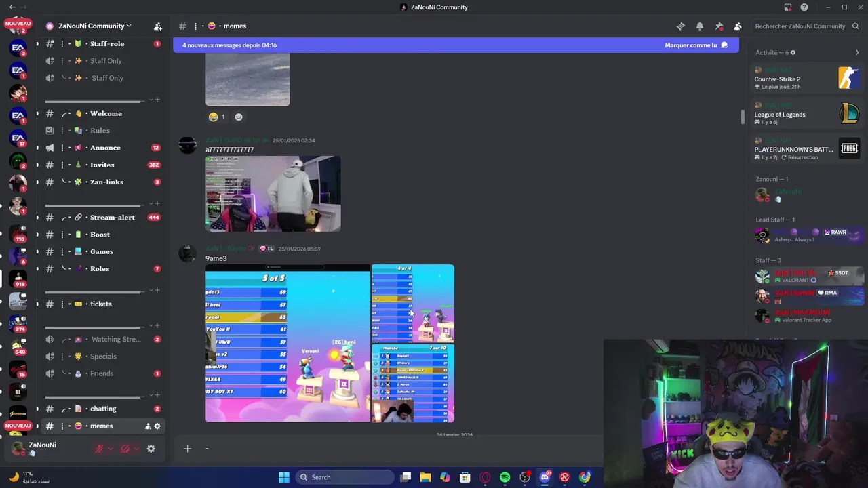The width and height of the screenshot is (868, 488).
Task: Click the search magnifier in Rechercher field
Action: [856, 26]
